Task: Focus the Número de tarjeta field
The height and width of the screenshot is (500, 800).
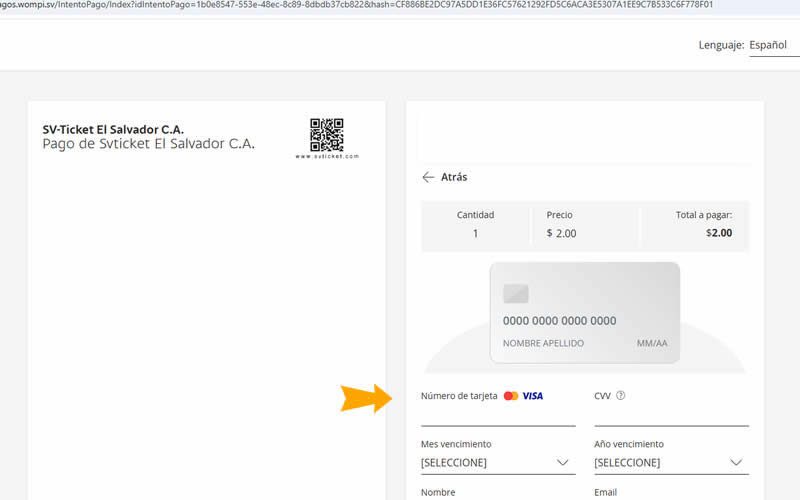Action: click(498, 416)
